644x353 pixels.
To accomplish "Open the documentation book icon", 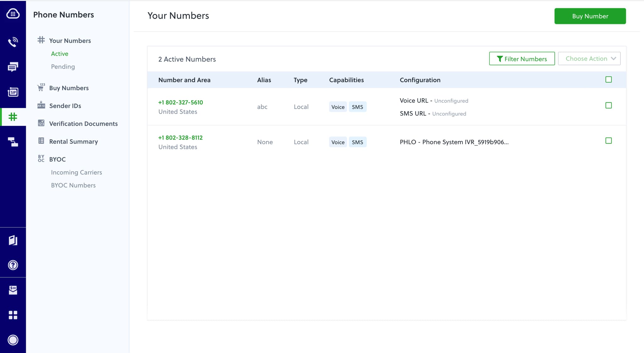I will [x=13, y=240].
